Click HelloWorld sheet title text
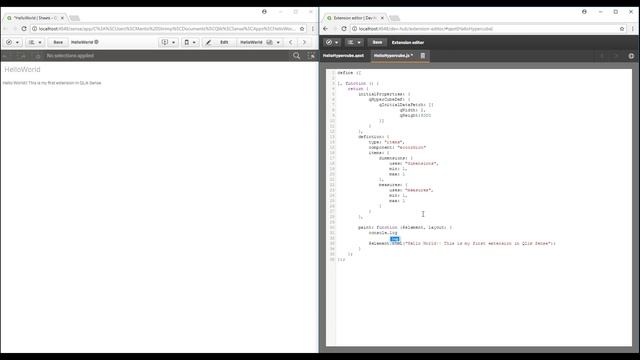Screen dimensions: 640x360 point(22,69)
